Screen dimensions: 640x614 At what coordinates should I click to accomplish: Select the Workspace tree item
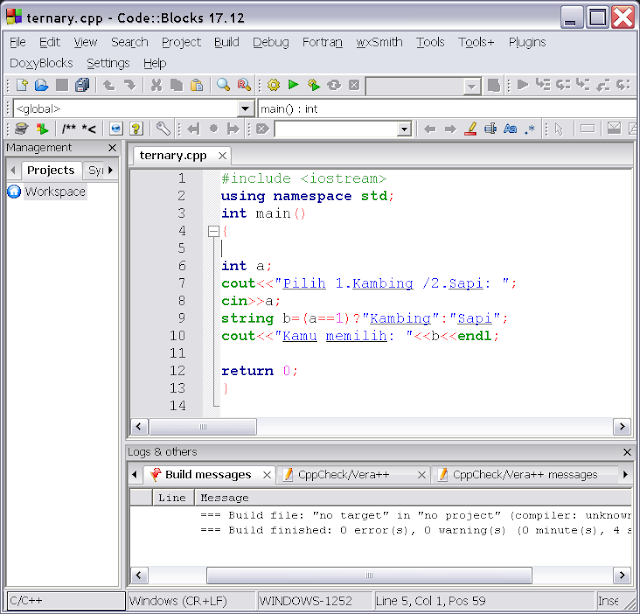tap(55, 191)
